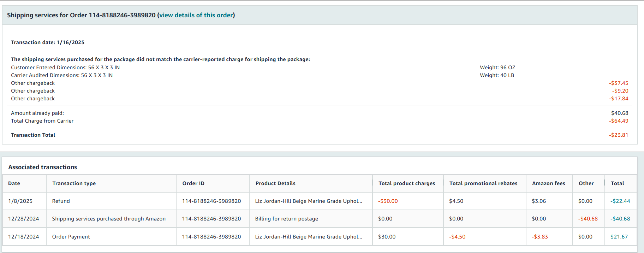Open the $21.67 Order Payment total

point(619,237)
